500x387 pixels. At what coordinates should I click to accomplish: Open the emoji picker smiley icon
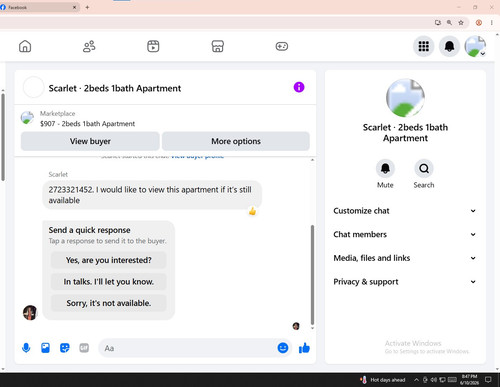coord(283,348)
